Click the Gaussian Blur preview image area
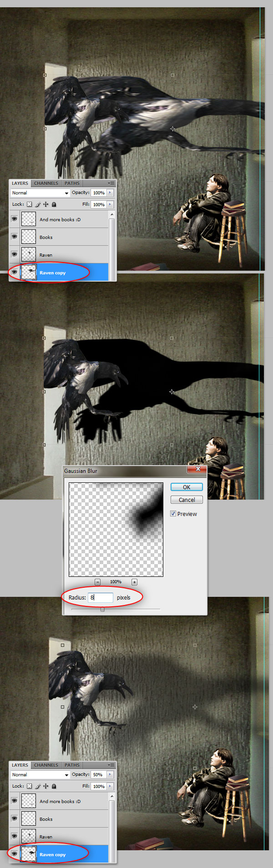The width and height of the screenshot is (273, 868). click(x=116, y=530)
